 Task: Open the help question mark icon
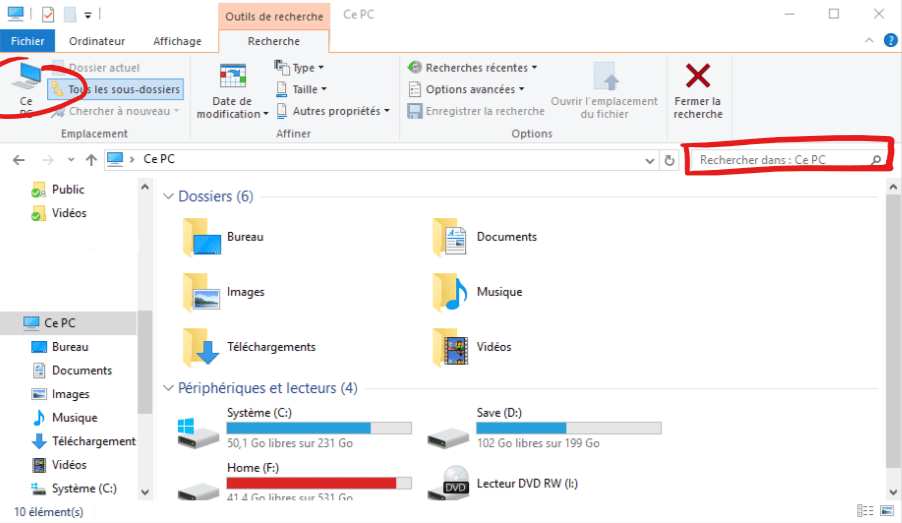pos(890,40)
